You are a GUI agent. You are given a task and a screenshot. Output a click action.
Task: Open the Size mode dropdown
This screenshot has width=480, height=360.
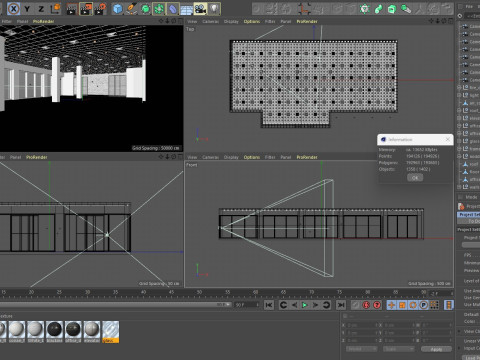click(399, 349)
